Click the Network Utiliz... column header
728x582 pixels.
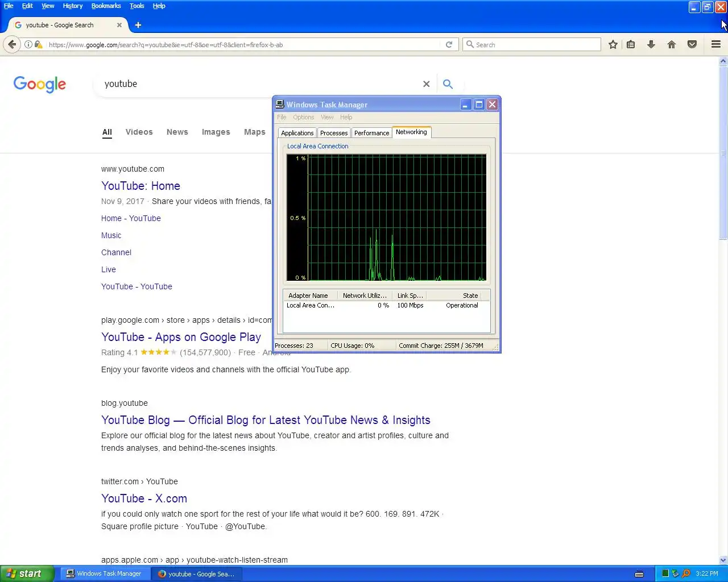click(x=365, y=296)
